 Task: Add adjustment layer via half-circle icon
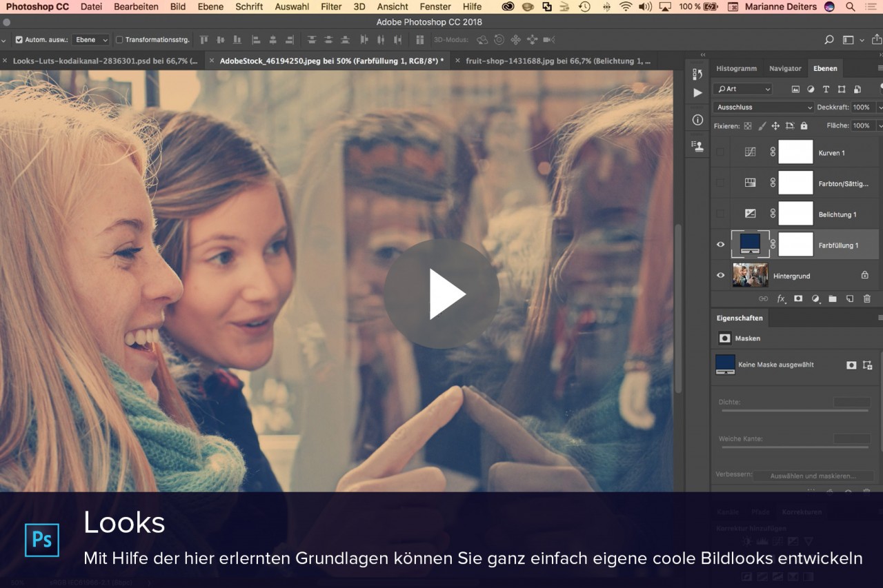tap(815, 298)
